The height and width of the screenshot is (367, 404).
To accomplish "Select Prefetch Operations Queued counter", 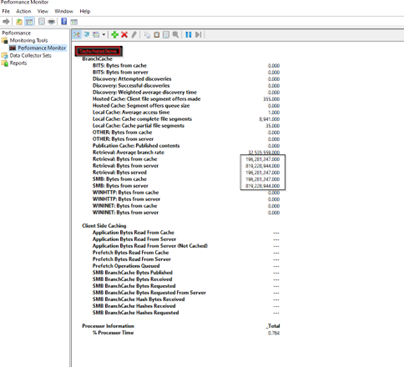I will click(x=126, y=265).
